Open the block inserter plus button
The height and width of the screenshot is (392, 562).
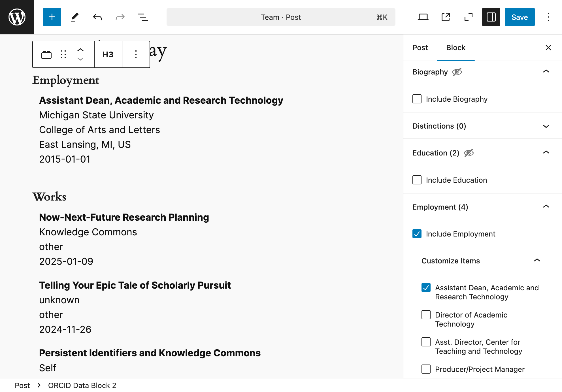click(x=52, y=17)
